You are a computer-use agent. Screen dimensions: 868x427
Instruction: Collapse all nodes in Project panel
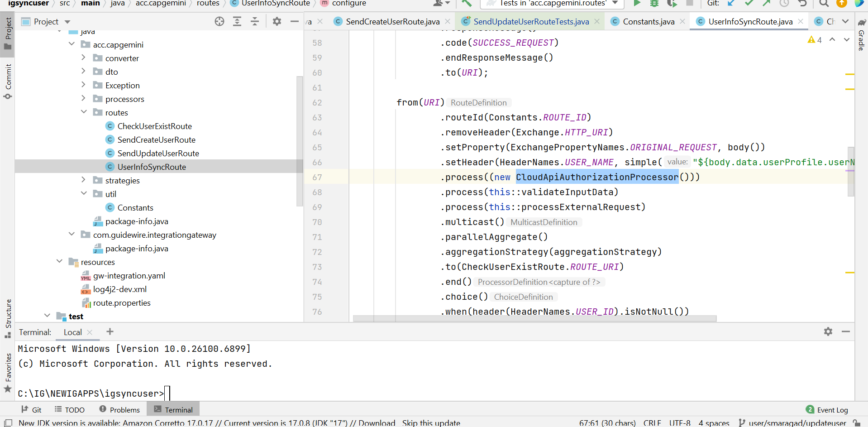coord(255,22)
